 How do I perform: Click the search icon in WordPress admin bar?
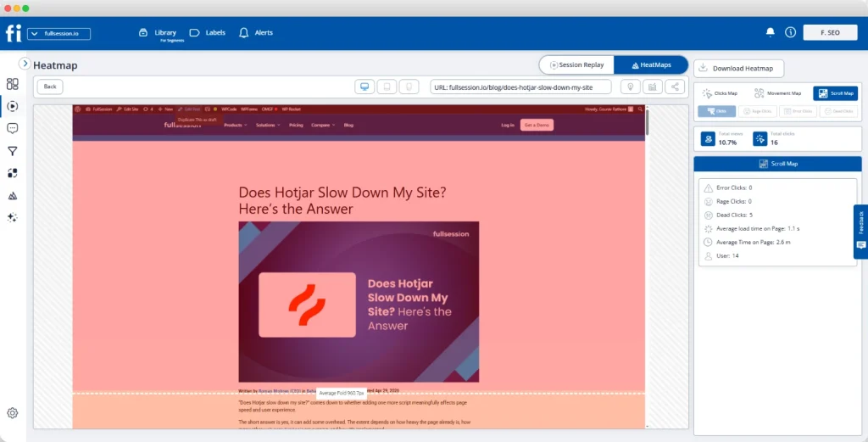pyautogui.click(x=641, y=109)
